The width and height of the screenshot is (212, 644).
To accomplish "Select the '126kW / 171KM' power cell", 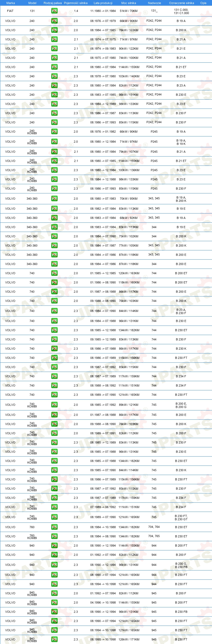I will [x=129, y=639].
